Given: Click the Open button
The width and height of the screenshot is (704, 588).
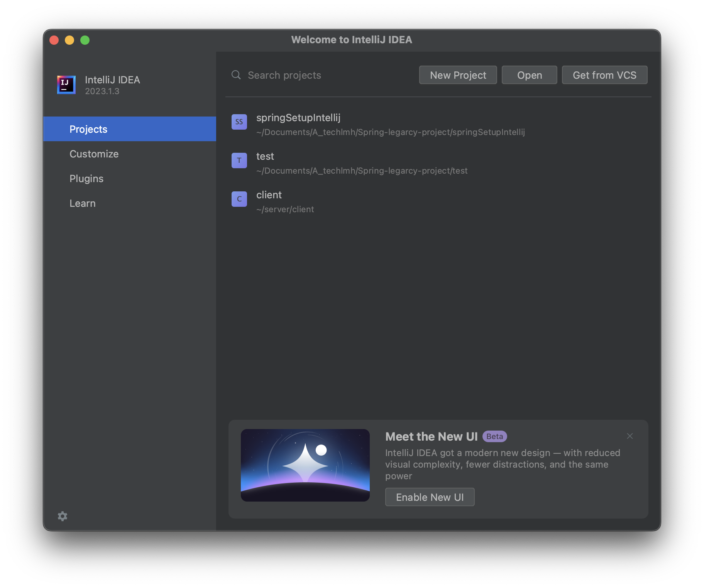Looking at the screenshot, I should tap(530, 75).
